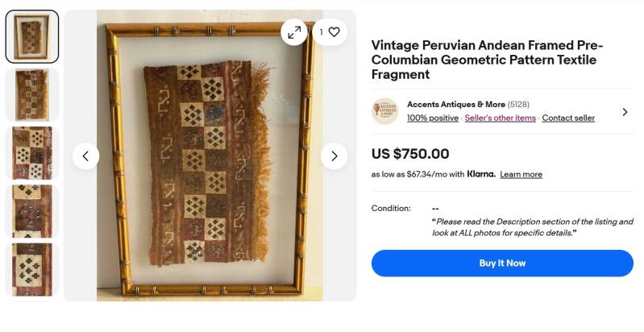Screen dimensions: 644x332
Task: Open Seller's other items link
Action: click(x=500, y=118)
